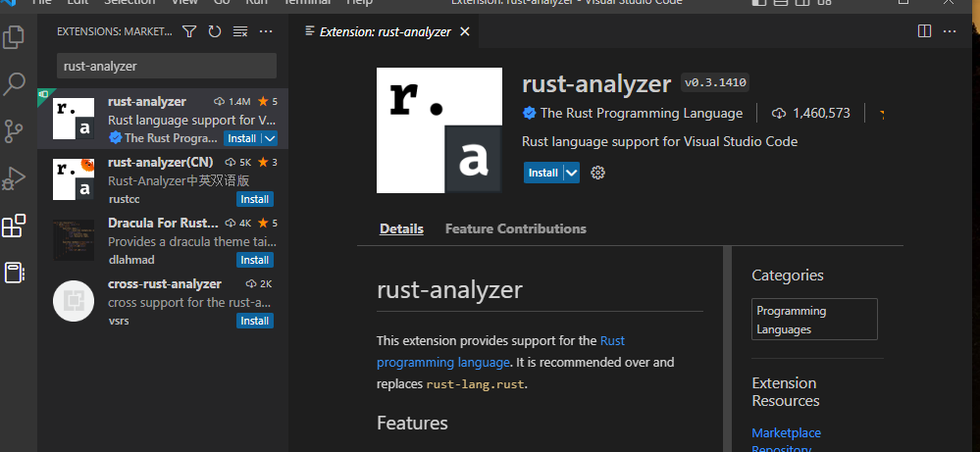The image size is (980, 452).
Task: Click the v0.3.1410 version label
Action: click(715, 82)
